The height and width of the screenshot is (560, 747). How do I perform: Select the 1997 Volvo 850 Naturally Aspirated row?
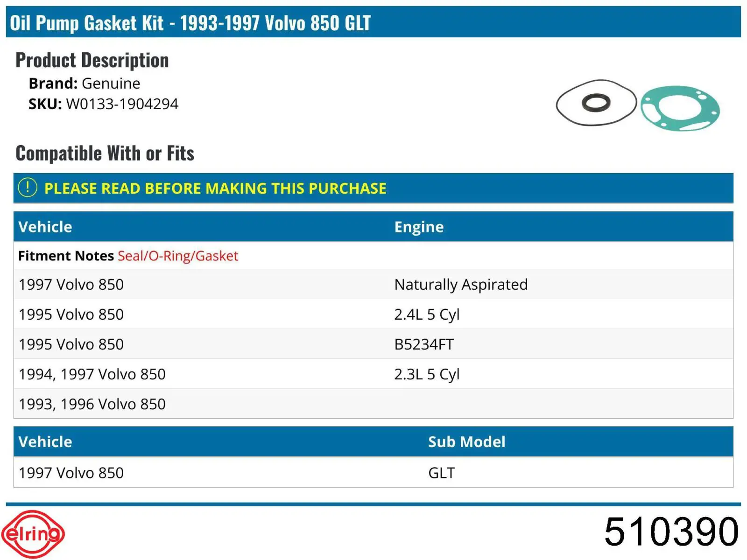373,284
